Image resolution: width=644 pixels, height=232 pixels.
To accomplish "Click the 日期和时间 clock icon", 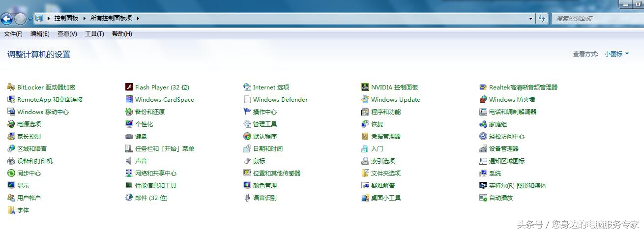I will coord(247,148).
